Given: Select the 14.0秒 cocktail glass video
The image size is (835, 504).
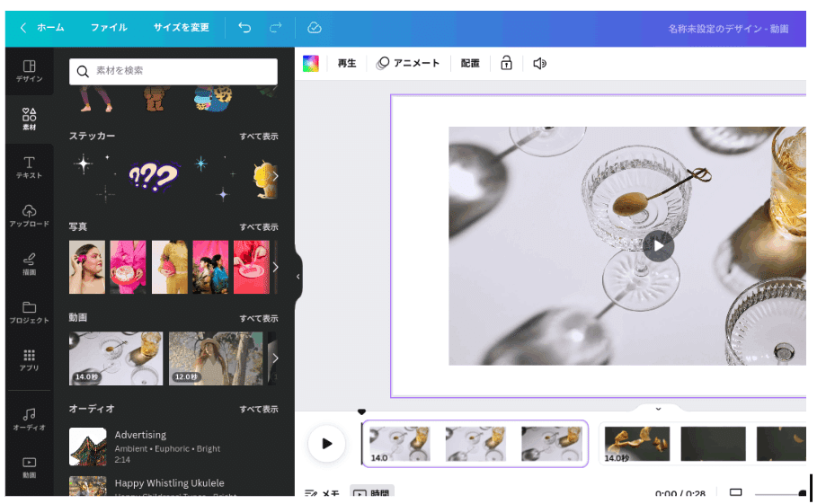Looking at the screenshot, I should click(x=116, y=358).
